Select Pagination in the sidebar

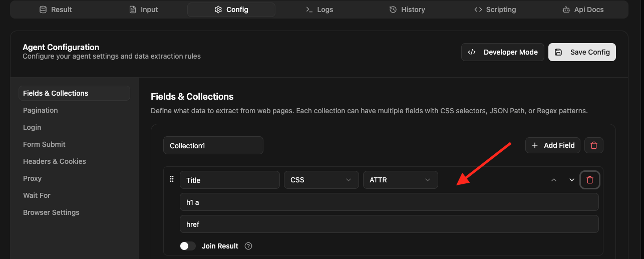tap(41, 110)
